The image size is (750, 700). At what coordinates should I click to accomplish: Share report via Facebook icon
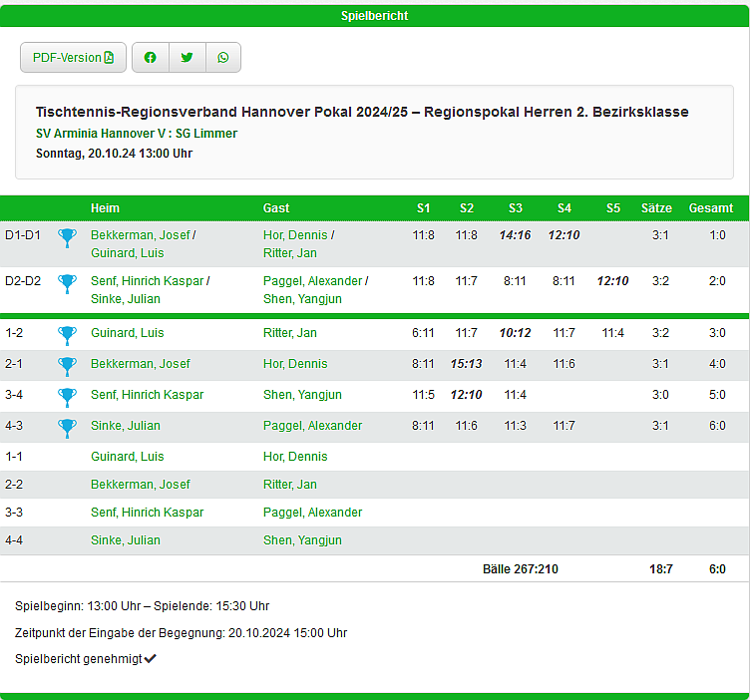point(151,58)
